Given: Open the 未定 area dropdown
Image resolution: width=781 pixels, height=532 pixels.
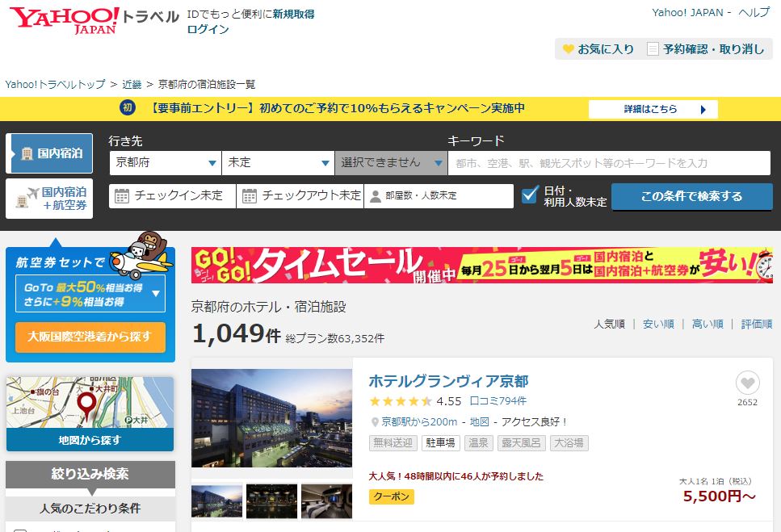Looking at the screenshot, I should [x=278, y=163].
